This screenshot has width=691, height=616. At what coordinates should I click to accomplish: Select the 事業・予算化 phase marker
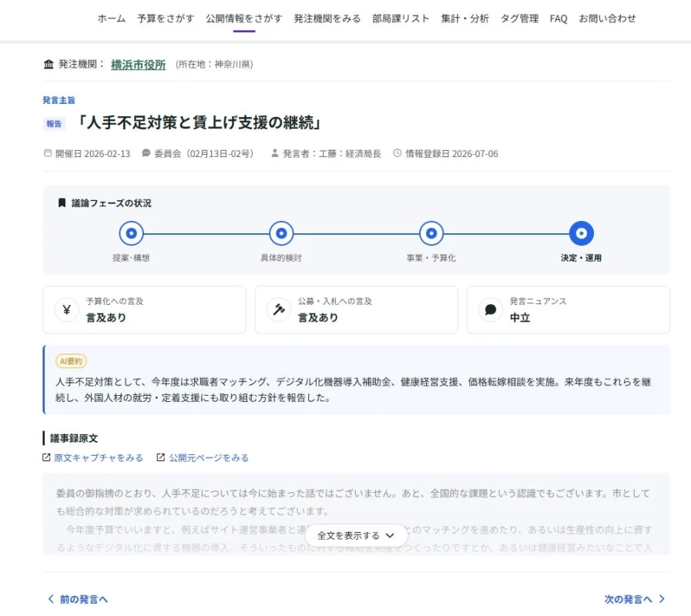pos(431,233)
